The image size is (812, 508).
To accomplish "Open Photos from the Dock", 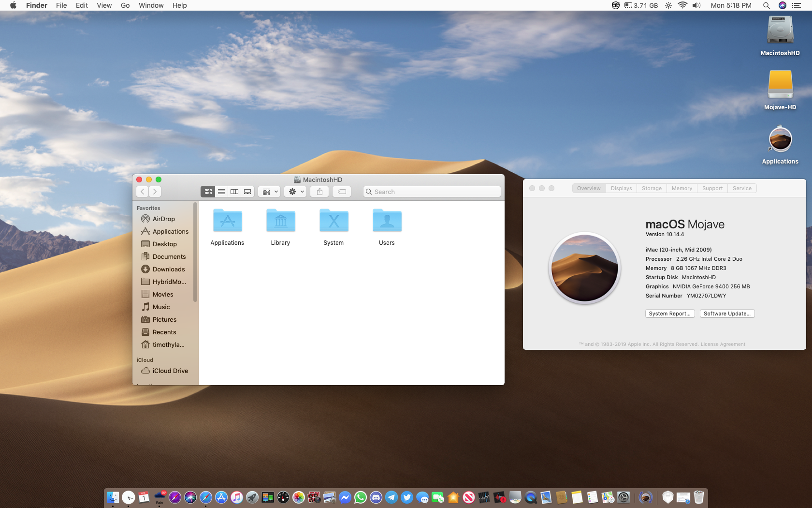I will (x=299, y=497).
